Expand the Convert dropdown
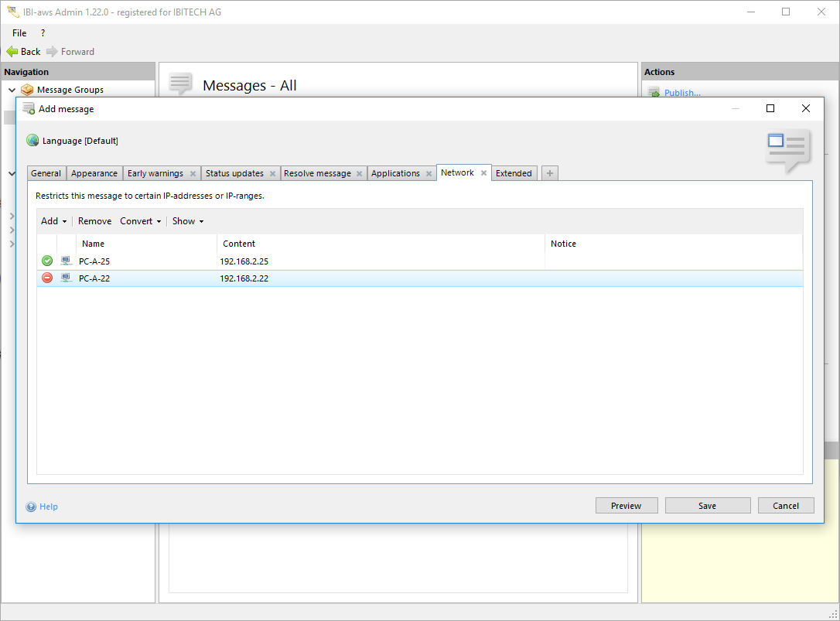Image resolution: width=840 pixels, height=621 pixels. click(x=140, y=221)
